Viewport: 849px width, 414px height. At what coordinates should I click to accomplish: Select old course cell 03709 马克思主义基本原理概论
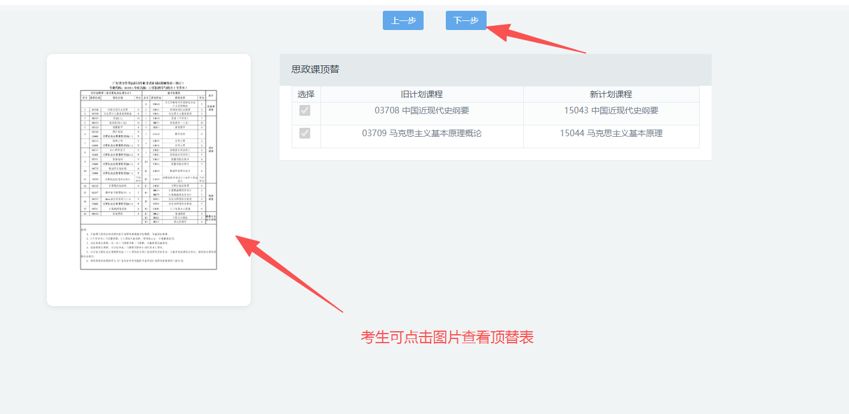(421, 133)
